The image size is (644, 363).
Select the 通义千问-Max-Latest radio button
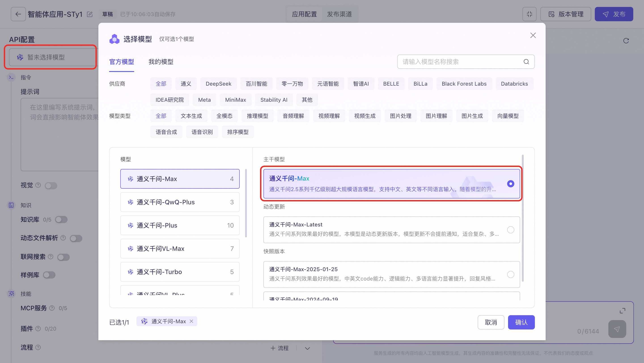(511, 230)
